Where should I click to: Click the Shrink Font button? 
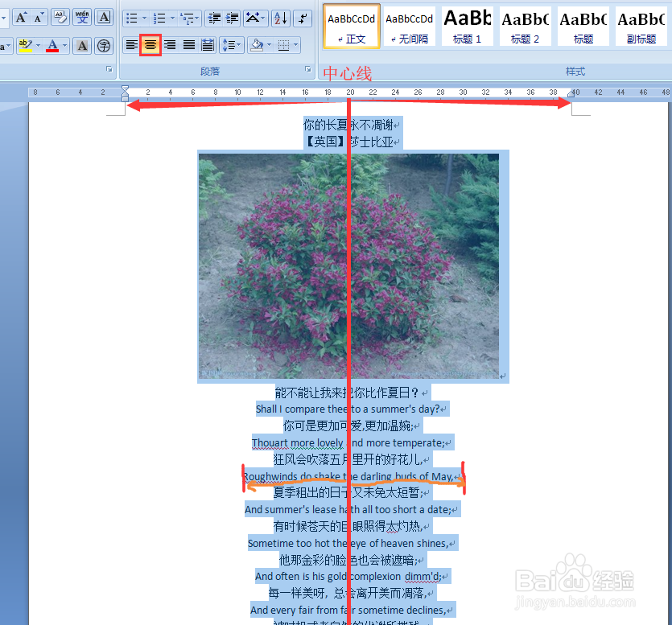[39, 18]
